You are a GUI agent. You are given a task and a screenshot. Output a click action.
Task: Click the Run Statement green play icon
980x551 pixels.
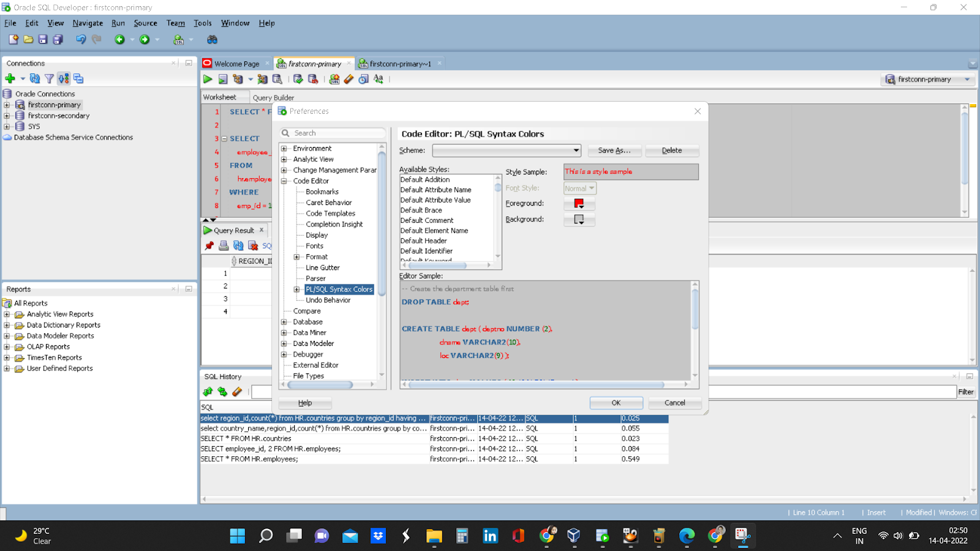coord(208,79)
